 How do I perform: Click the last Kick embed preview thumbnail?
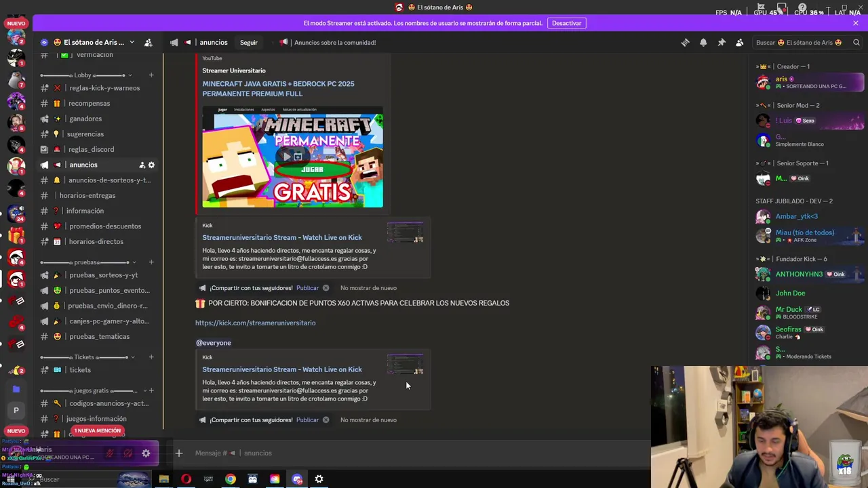406,364
